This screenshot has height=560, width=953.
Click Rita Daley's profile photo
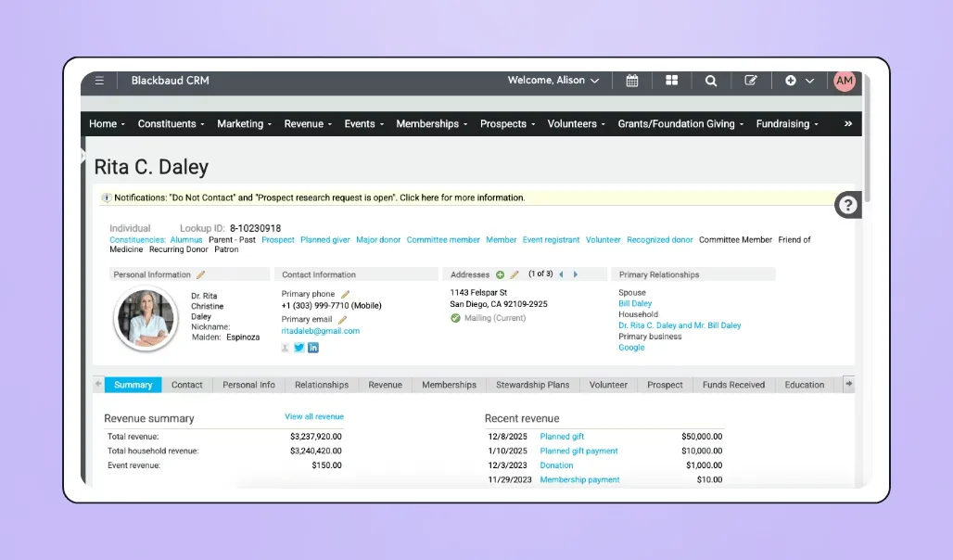tap(146, 318)
